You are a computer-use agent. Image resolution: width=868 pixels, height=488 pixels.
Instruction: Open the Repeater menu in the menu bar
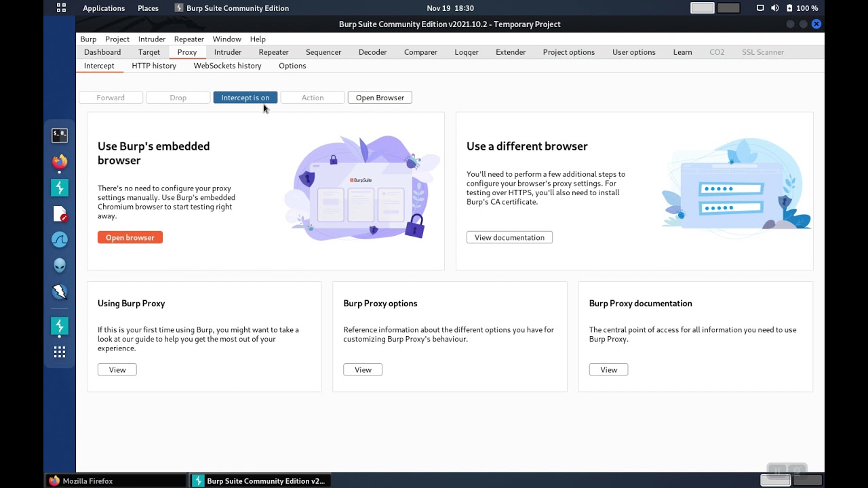(189, 39)
